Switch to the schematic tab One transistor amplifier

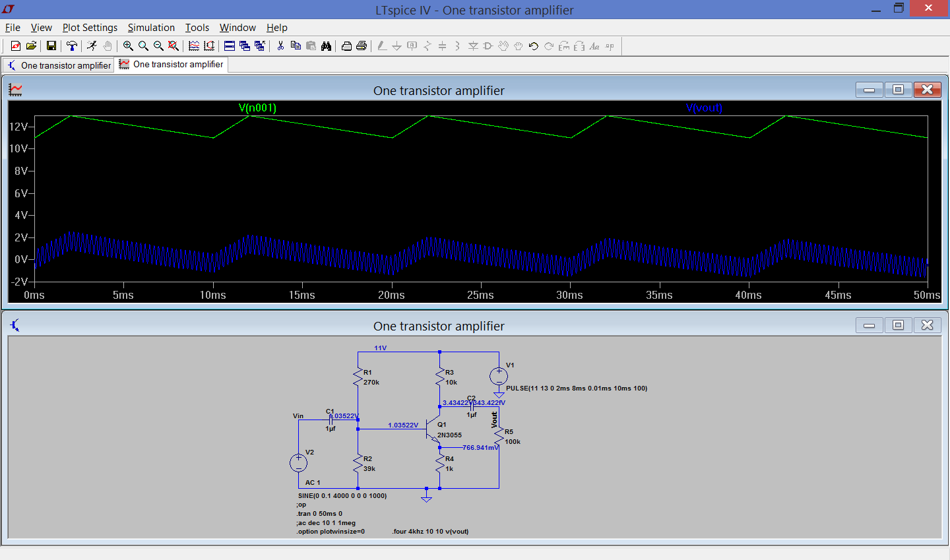coord(58,65)
